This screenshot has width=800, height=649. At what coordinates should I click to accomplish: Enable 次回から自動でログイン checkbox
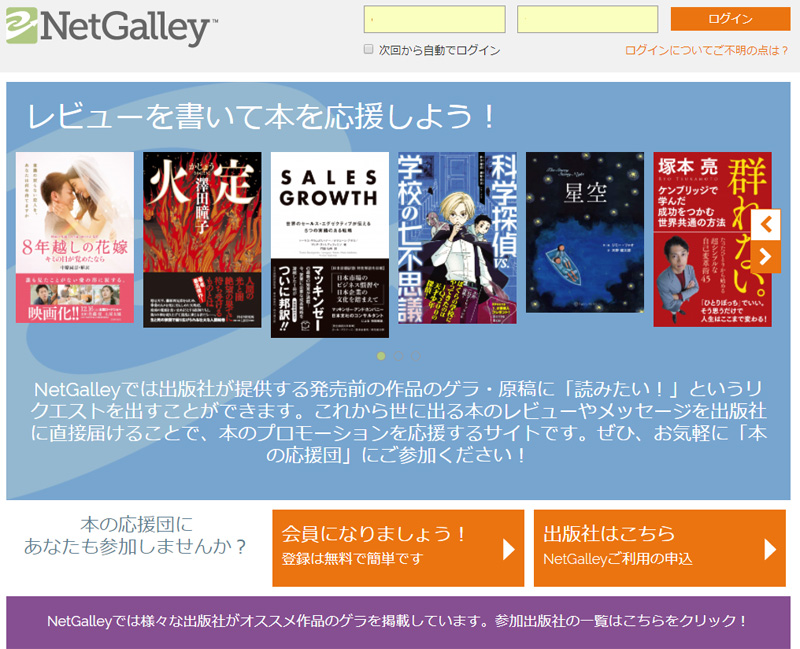[368, 49]
